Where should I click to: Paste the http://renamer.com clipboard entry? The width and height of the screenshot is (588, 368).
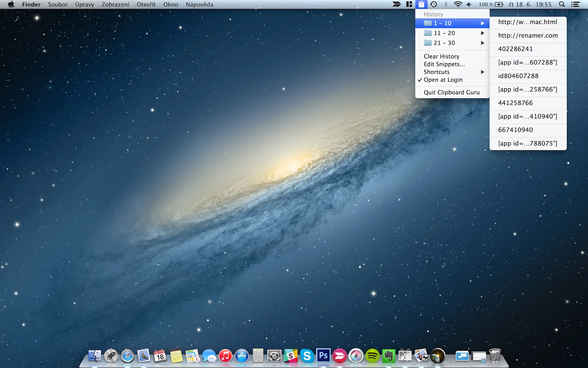click(x=528, y=35)
